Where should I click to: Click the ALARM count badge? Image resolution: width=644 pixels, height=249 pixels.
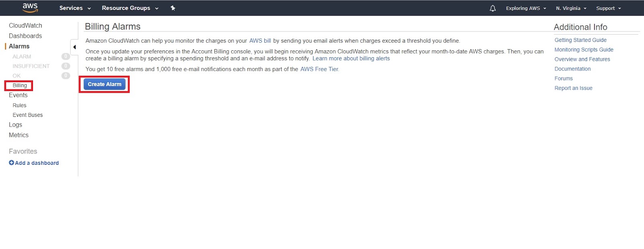66,56
